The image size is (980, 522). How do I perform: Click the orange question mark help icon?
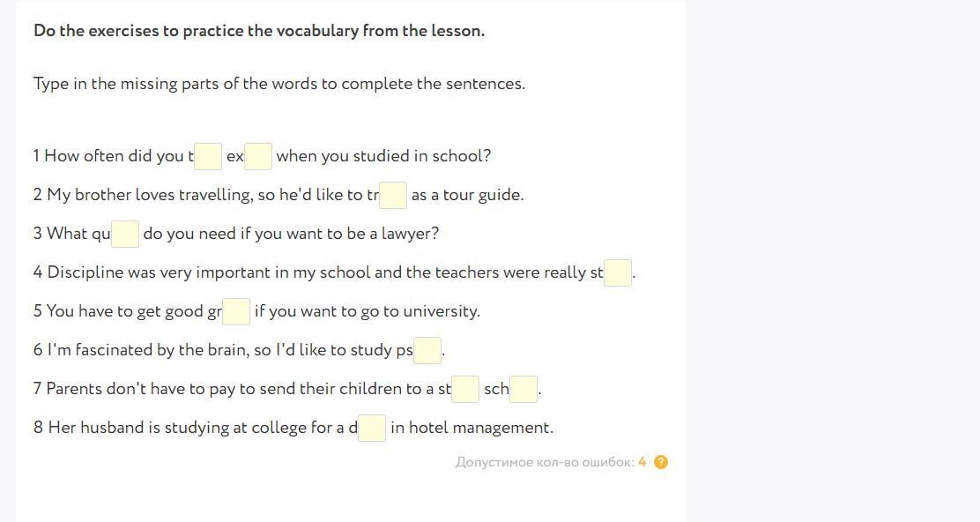[661, 462]
